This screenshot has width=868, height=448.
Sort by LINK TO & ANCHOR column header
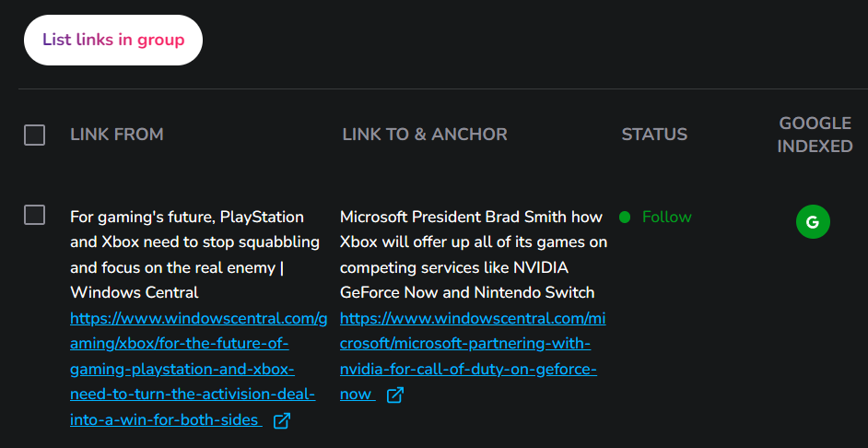click(x=425, y=135)
